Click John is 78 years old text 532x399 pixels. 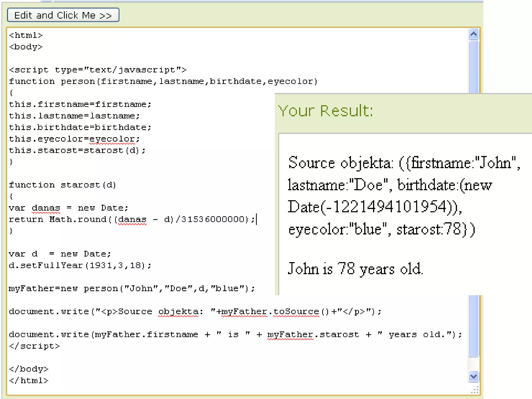coord(355,269)
